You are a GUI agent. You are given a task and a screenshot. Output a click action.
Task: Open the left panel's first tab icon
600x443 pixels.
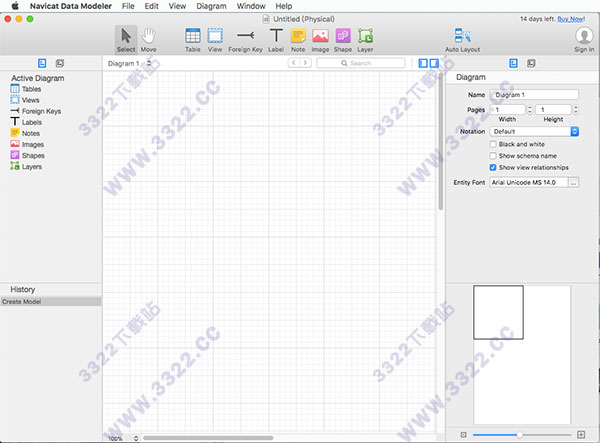tap(42, 63)
